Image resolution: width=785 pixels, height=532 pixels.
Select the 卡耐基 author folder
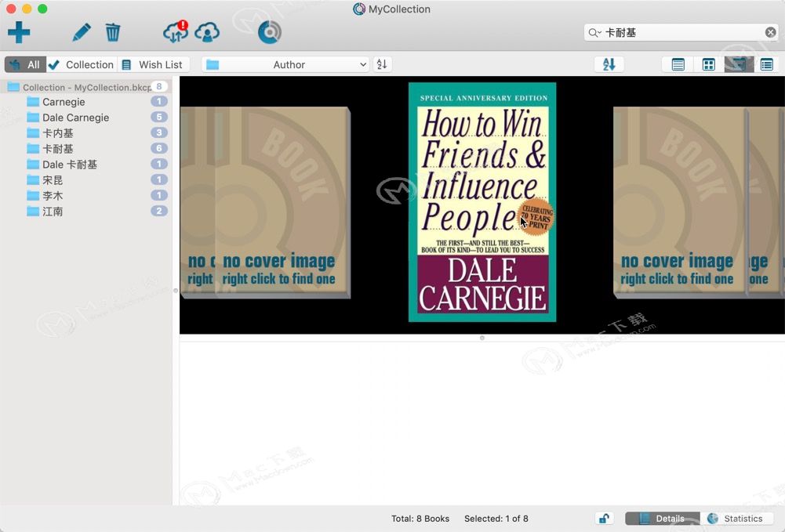click(x=86, y=149)
